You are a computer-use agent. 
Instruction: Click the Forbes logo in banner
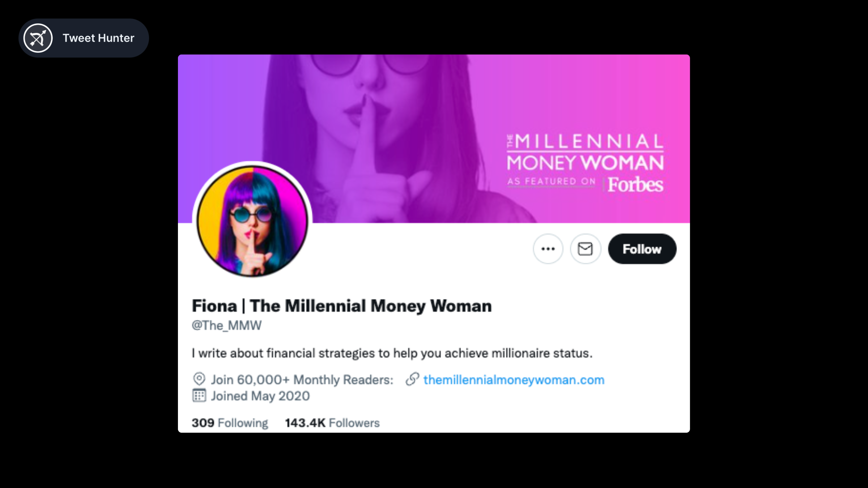click(x=635, y=185)
